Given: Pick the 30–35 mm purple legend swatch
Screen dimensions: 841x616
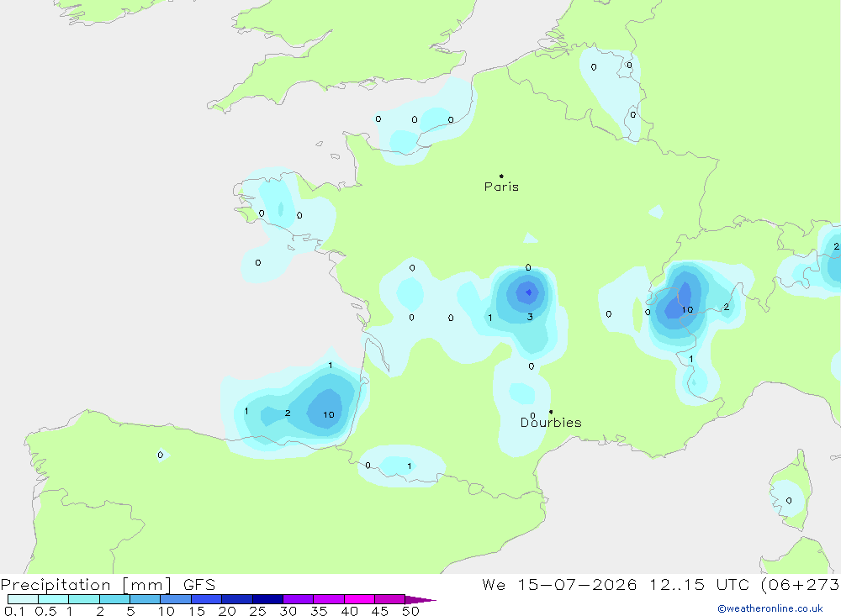Looking at the screenshot, I should click(299, 599).
